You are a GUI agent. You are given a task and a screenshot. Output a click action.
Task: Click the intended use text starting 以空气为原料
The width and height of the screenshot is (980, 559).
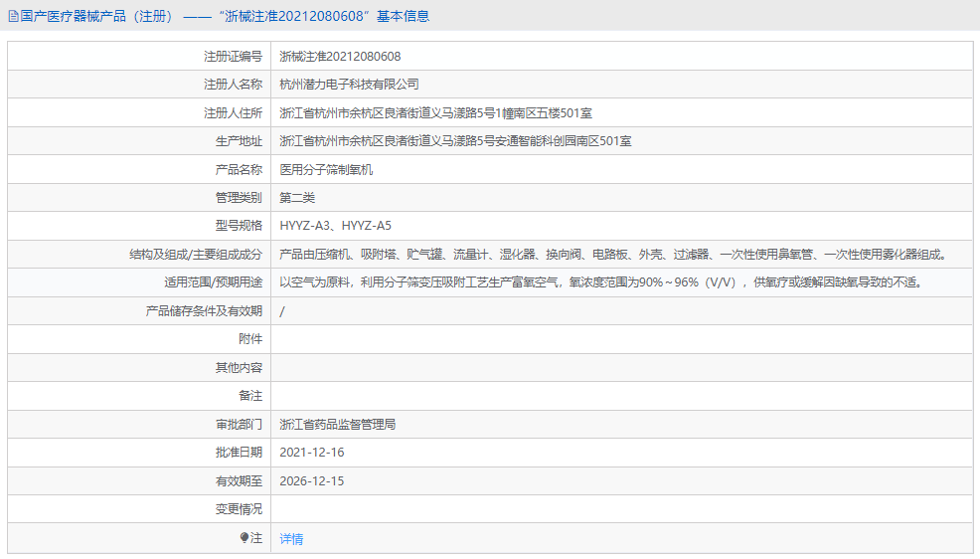(602, 282)
